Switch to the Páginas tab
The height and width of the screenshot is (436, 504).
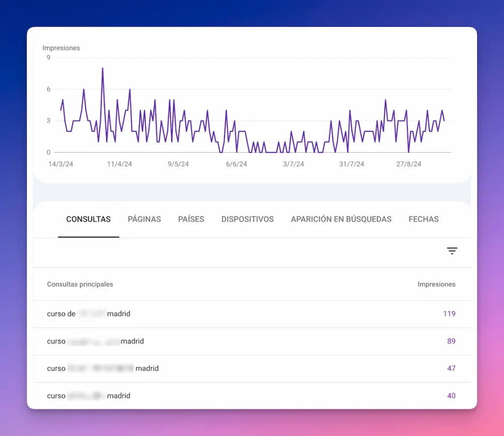pos(144,219)
